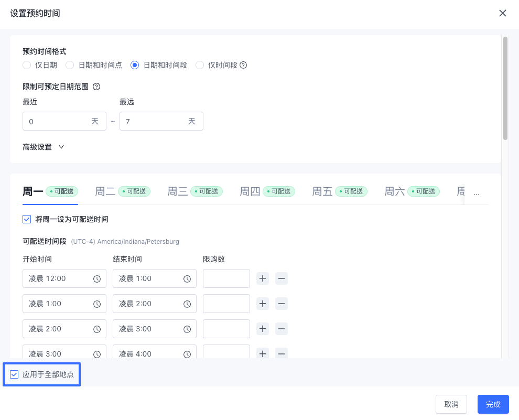Click clock icon in 凌晨 2:00 end field

187,304
